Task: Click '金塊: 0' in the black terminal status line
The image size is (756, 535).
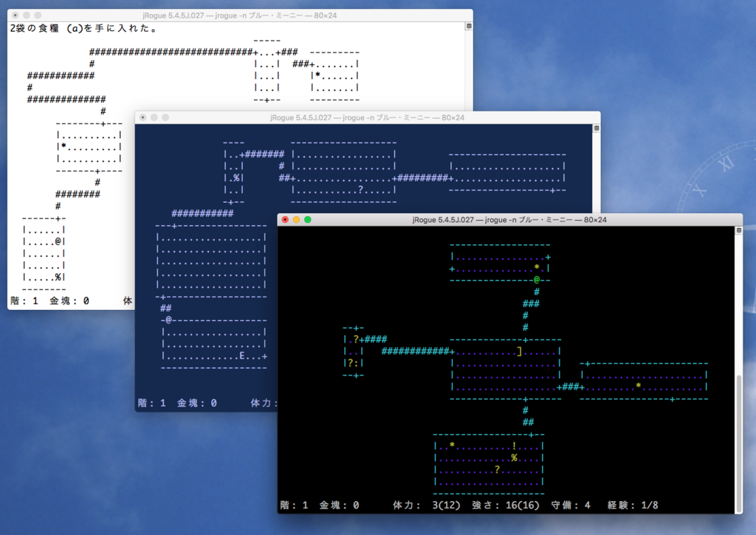Action: (339, 505)
